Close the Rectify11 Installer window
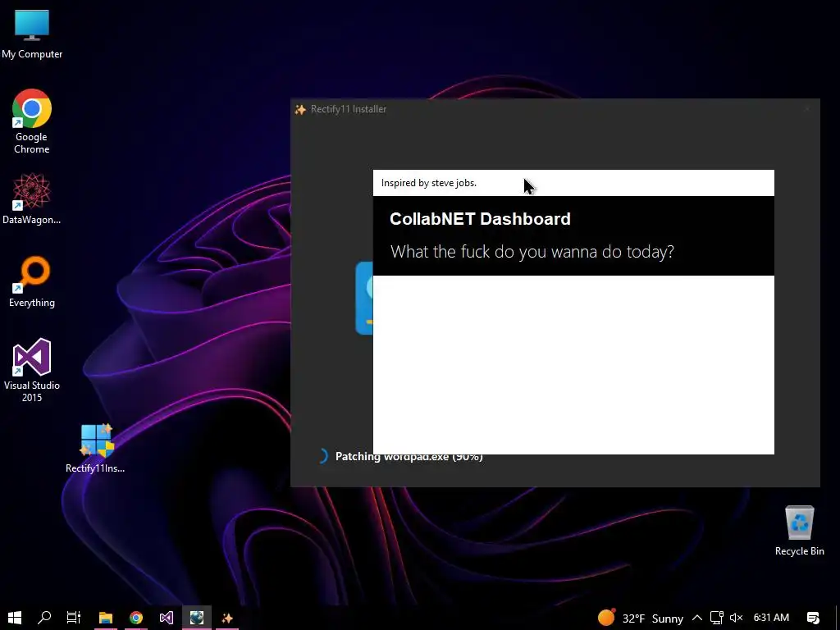 (x=807, y=109)
